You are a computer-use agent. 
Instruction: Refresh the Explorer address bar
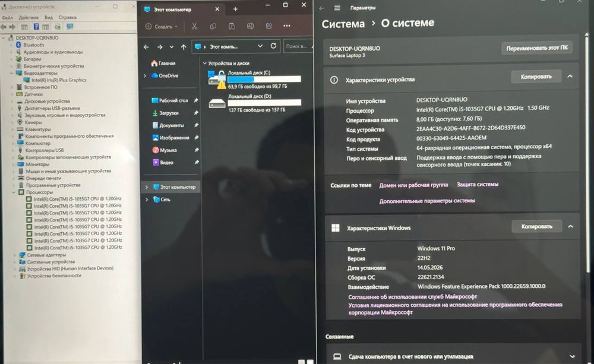click(x=273, y=46)
